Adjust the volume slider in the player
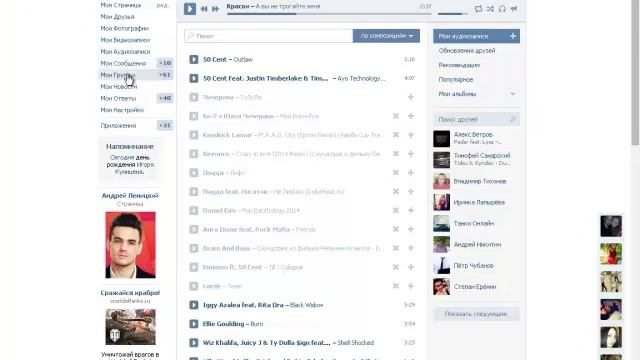This screenshot has width=640, height=360. tap(453, 14)
